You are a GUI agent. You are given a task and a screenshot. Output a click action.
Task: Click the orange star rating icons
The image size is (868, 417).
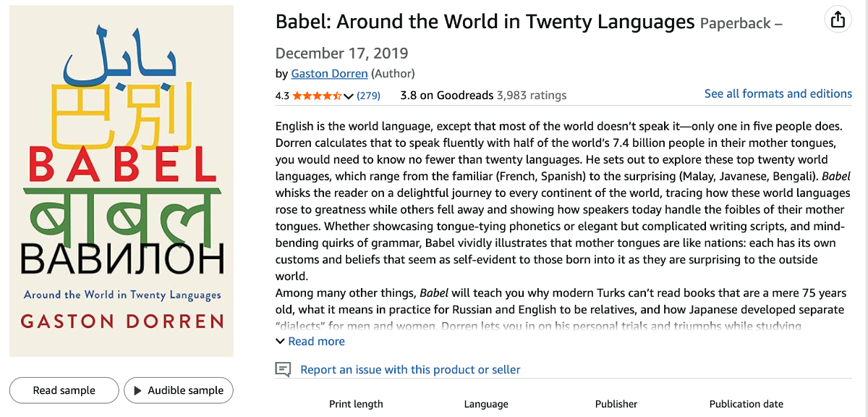pos(317,96)
